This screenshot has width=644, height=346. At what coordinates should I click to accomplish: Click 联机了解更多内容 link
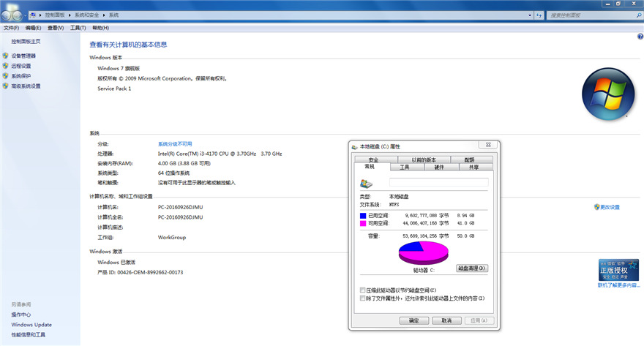point(618,285)
